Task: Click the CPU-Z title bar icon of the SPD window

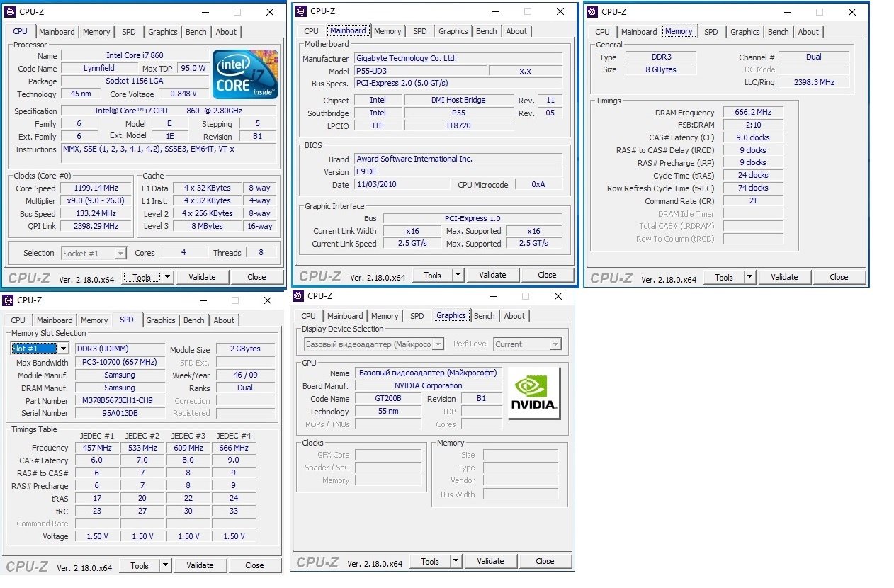Action: pyautogui.click(x=9, y=300)
